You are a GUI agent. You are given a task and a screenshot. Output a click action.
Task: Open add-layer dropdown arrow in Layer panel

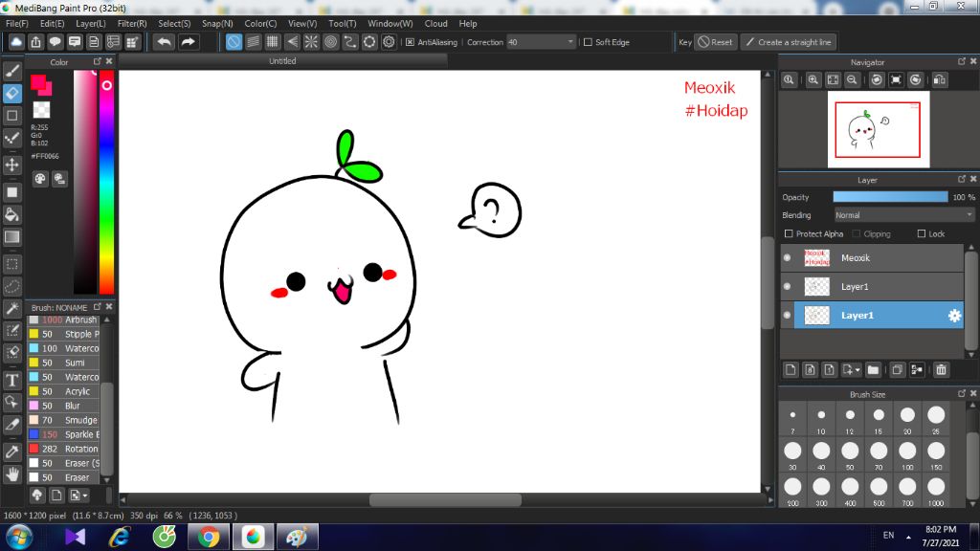click(x=857, y=370)
